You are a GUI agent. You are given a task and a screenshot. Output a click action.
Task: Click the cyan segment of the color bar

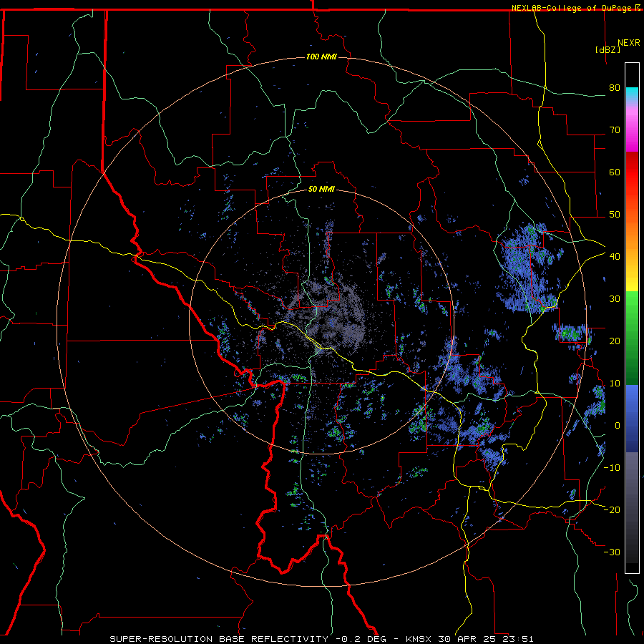pyautogui.click(x=632, y=94)
